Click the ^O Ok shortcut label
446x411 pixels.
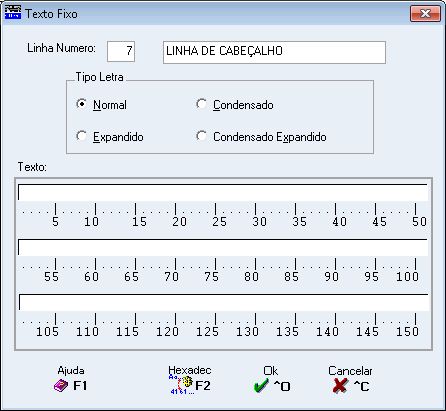pos(282,386)
